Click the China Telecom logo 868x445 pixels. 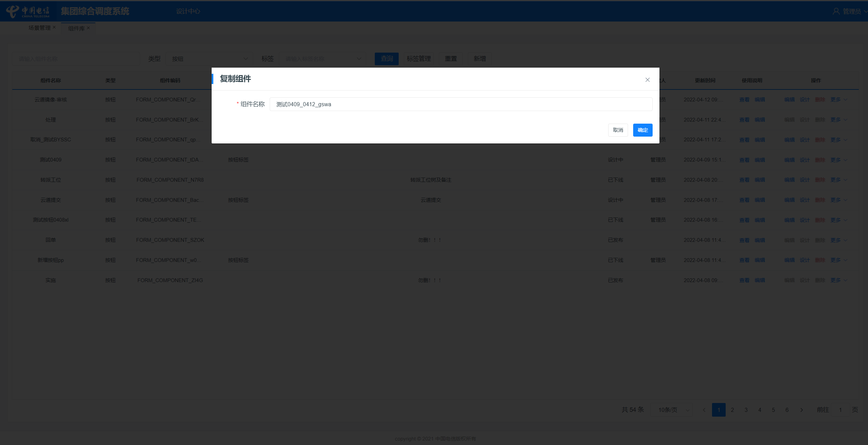[28, 11]
